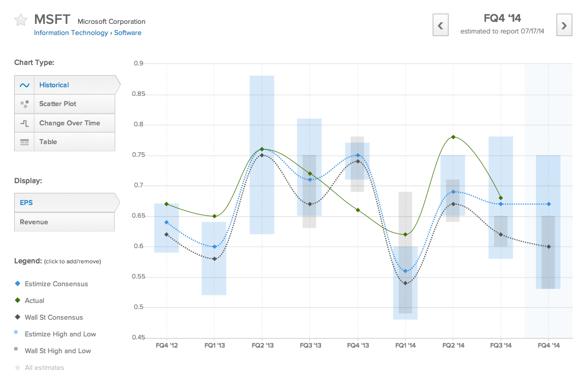
Task: Click the FQ4 '14 quarter title
Action: tap(502, 18)
